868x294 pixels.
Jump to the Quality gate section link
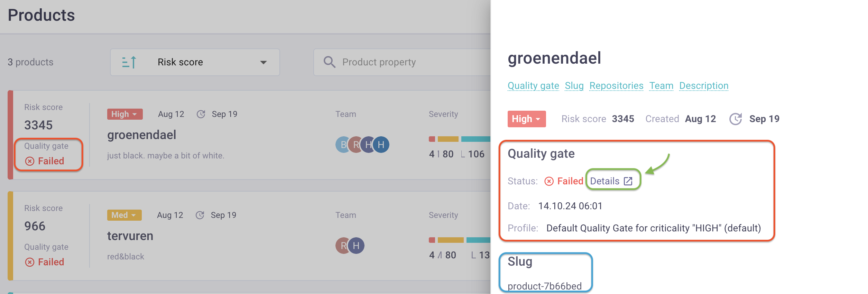click(533, 85)
